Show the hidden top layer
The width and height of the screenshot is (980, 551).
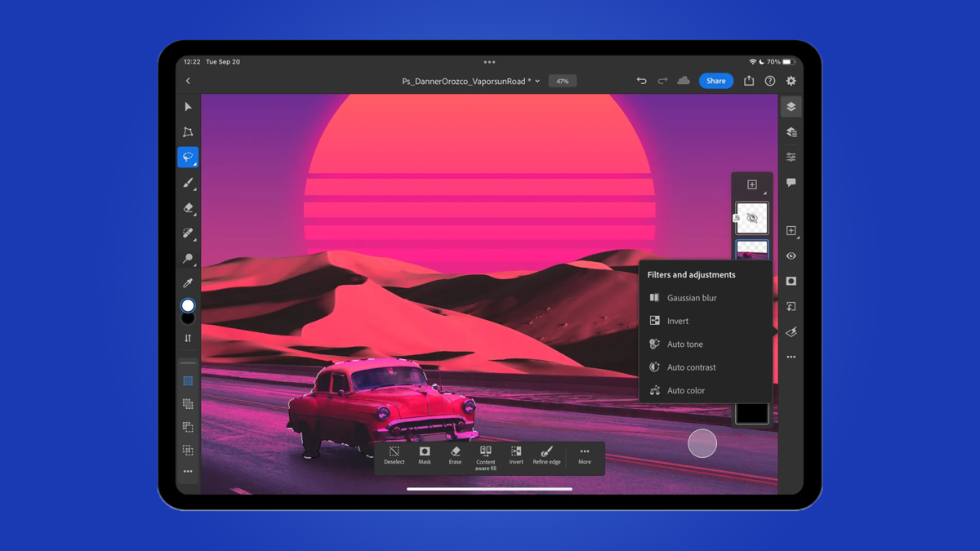click(x=752, y=218)
